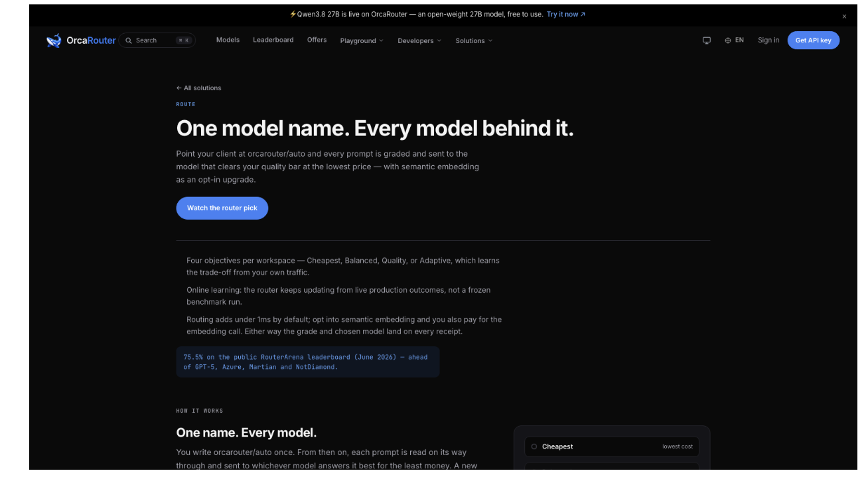Click the OrcaRouter brand name

(91, 40)
